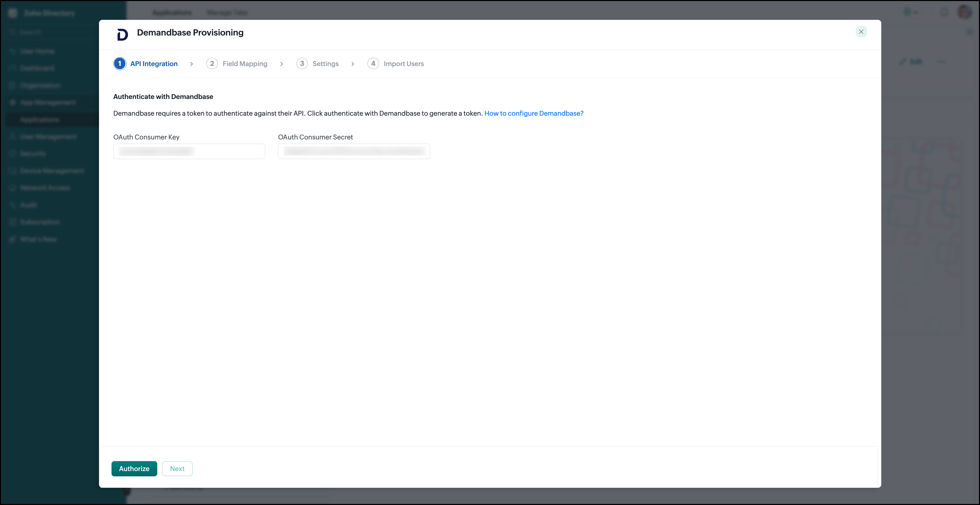Click the Authorize button
The image size is (980, 505).
[134, 468]
